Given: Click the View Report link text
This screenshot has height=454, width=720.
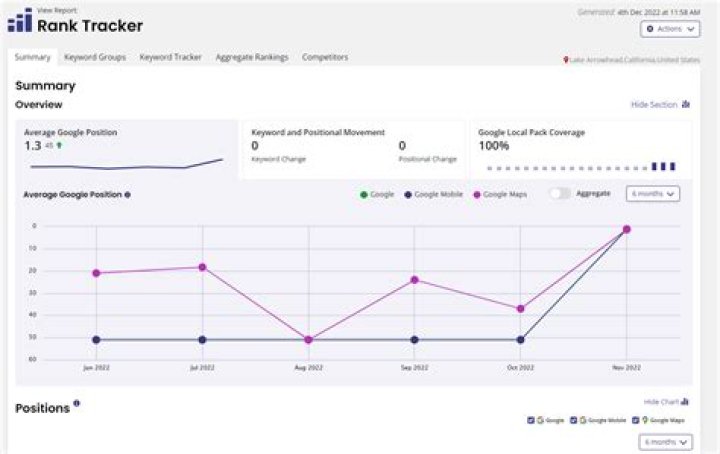Looking at the screenshot, I should tap(57, 10).
